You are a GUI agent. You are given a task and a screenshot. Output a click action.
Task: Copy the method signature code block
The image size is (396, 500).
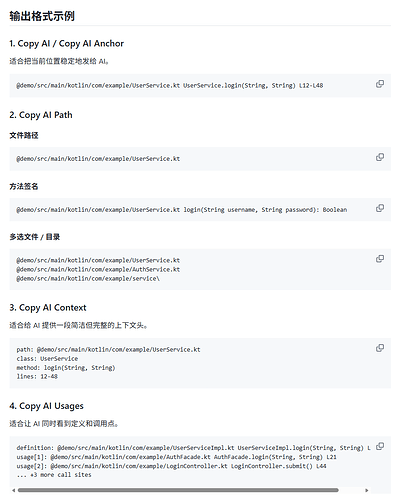pyautogui.click(x=380, y=208)
